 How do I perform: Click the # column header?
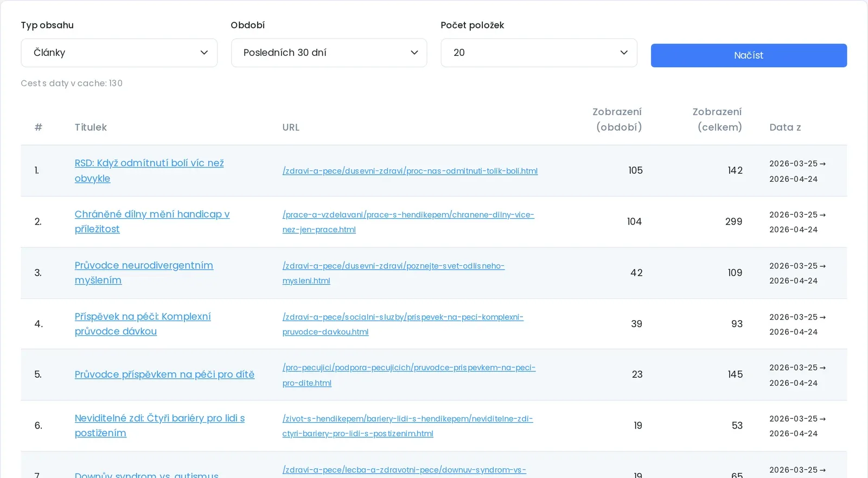[x=39, y=127]
